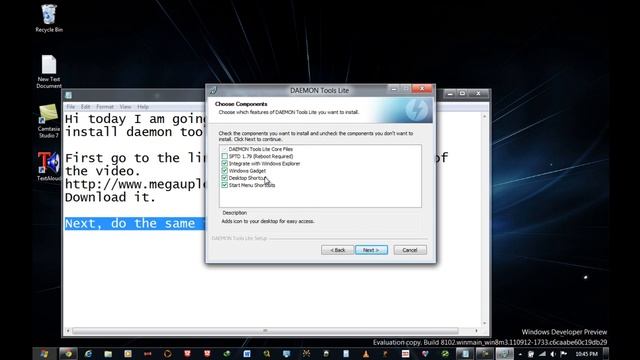Open Google Chrome from the taskbar
The width and height of the screenshot is (640, 360).
click(x=68, y=354)
